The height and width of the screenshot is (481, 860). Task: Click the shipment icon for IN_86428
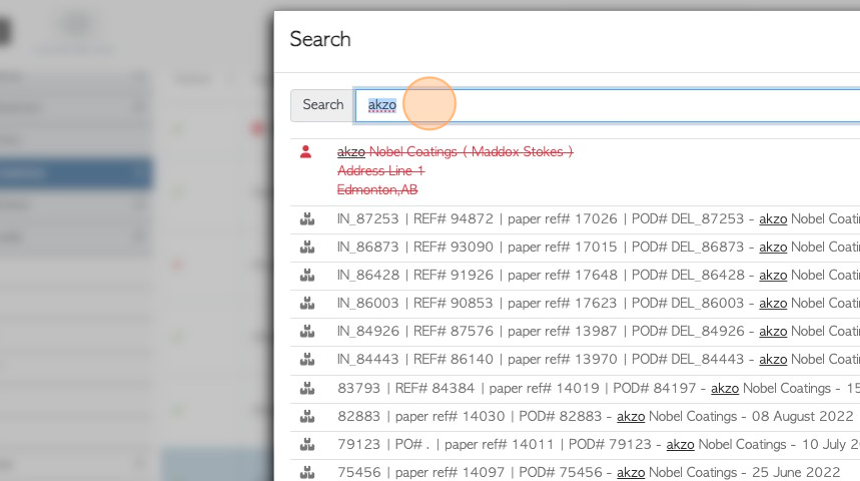[307, 275]
